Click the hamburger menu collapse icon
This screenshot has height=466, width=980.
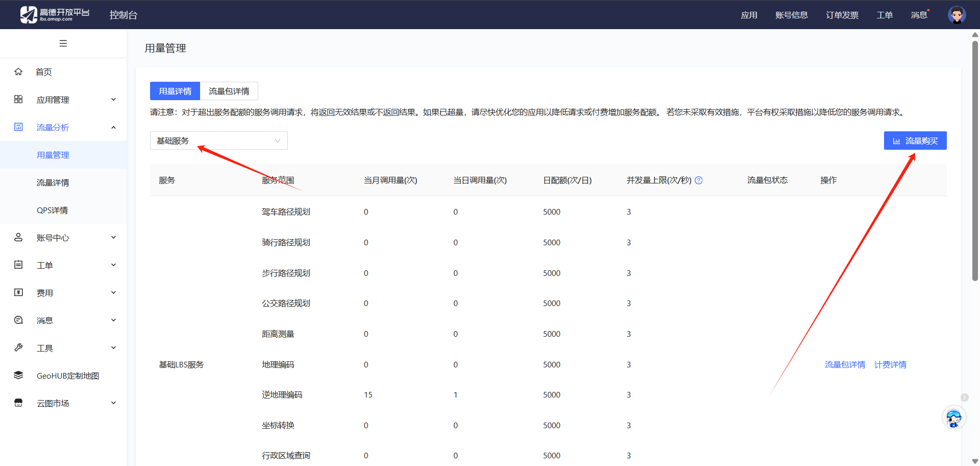[63, 43]
